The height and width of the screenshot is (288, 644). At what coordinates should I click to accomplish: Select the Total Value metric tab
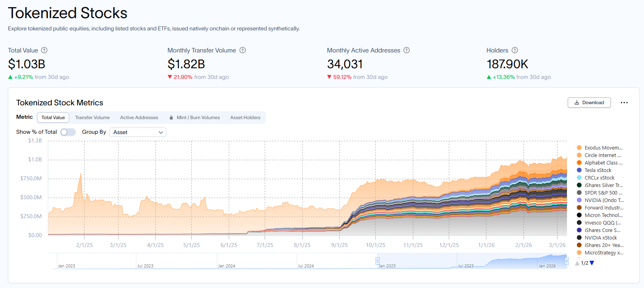coord(53,118)
